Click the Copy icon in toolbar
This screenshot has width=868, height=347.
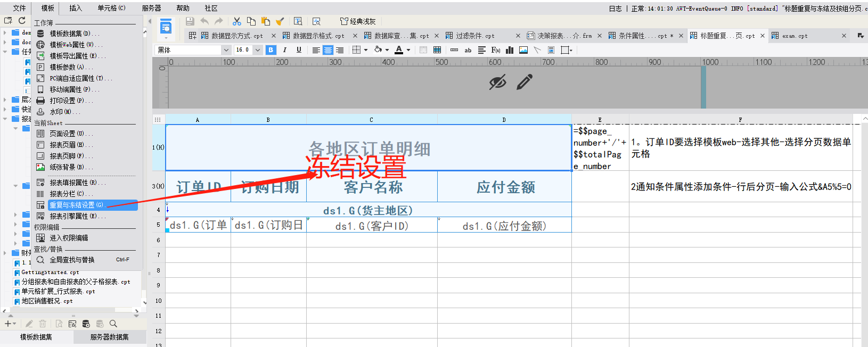coord(251,21)
